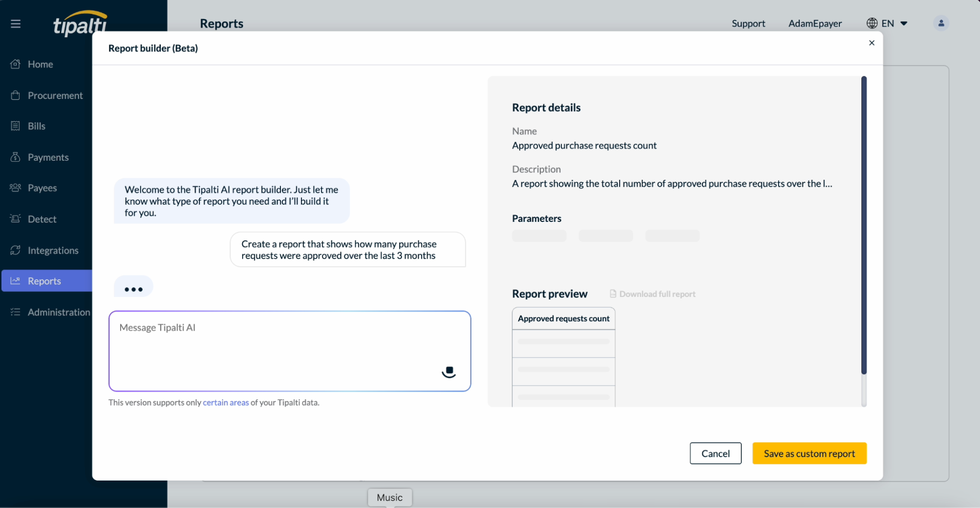Image resolution: width=980 pixels, height=508 pixels.
Task: Click the Tipalti AI send icon
Action: coord(449,372)
